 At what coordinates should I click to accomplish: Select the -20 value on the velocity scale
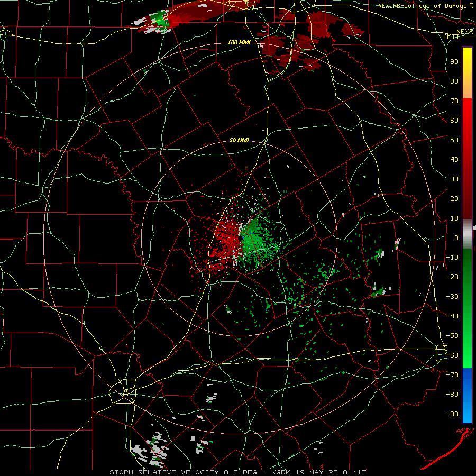(452, 277)
